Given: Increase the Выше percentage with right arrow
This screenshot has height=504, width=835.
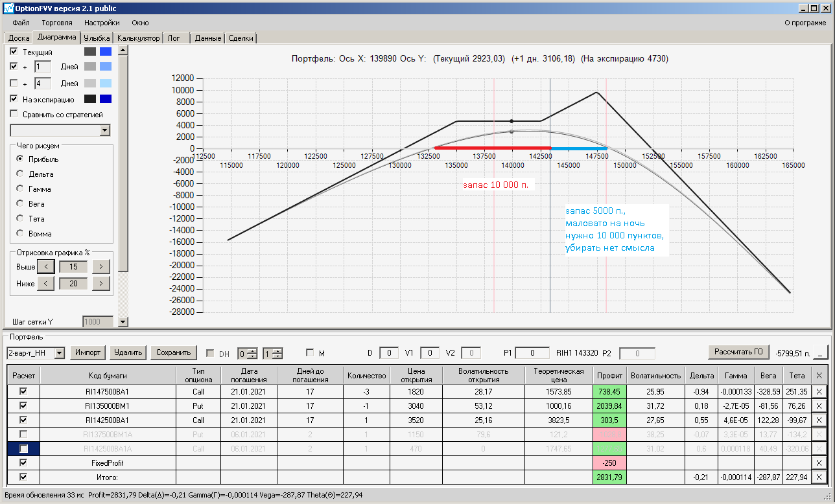Looking at the screenshot, I should tap(102, 266).
